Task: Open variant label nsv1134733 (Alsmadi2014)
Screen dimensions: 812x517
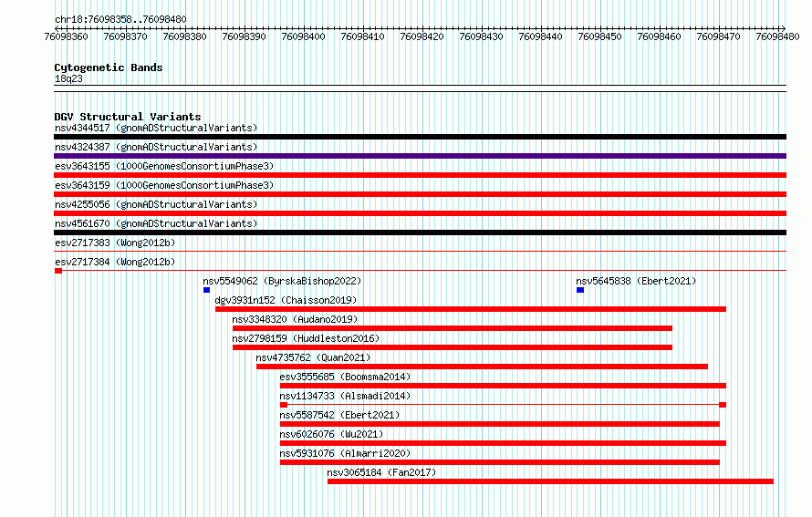Action: (345, 396)
